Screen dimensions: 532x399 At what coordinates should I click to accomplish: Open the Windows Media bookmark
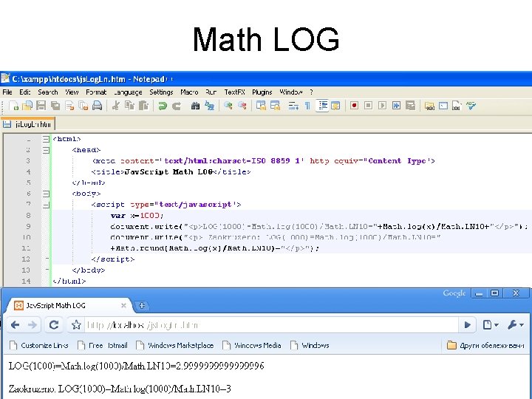(x=252, y=345)
